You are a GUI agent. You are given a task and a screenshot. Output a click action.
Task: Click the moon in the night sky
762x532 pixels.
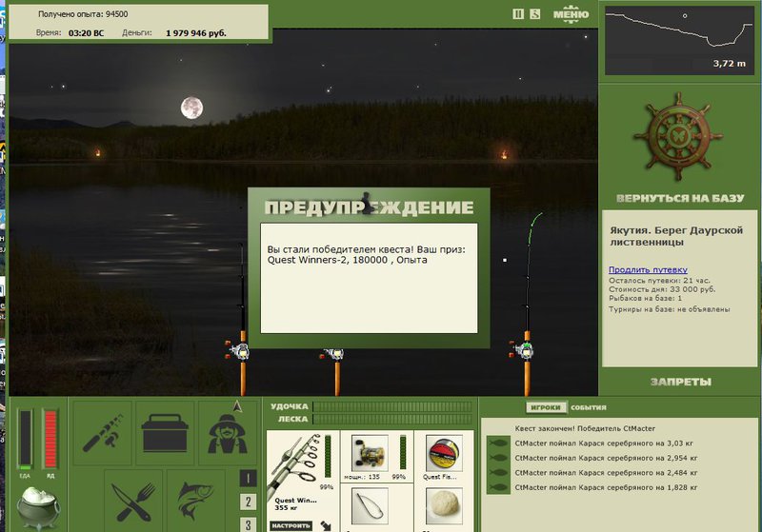pos(192,108)
